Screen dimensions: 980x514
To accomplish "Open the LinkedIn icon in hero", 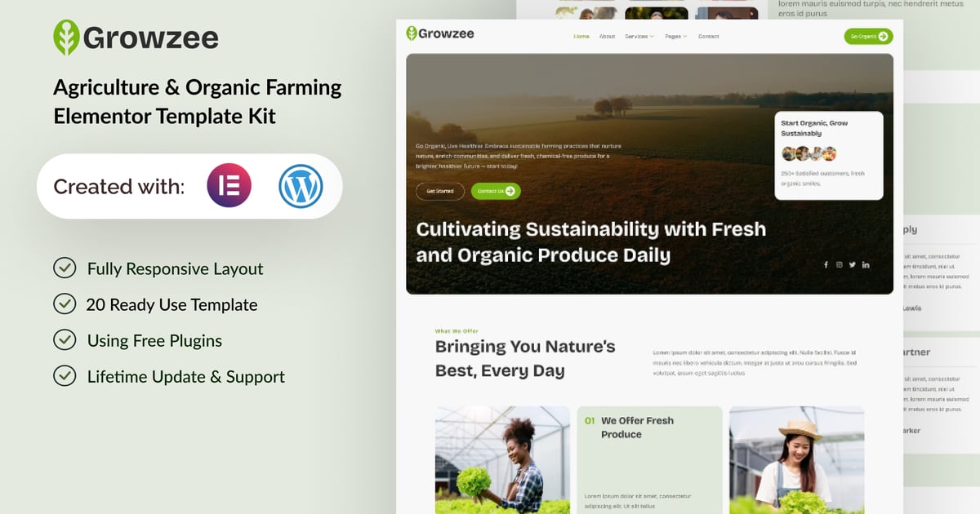I will 866,264.
